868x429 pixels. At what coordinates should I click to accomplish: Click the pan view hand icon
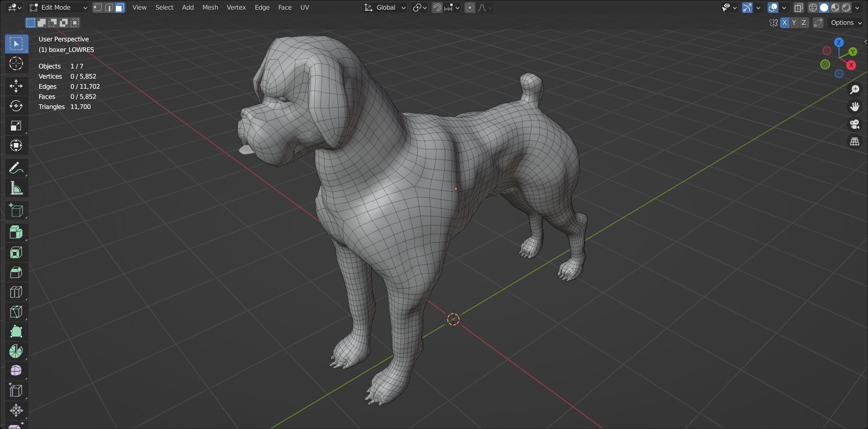click(855, 107)
